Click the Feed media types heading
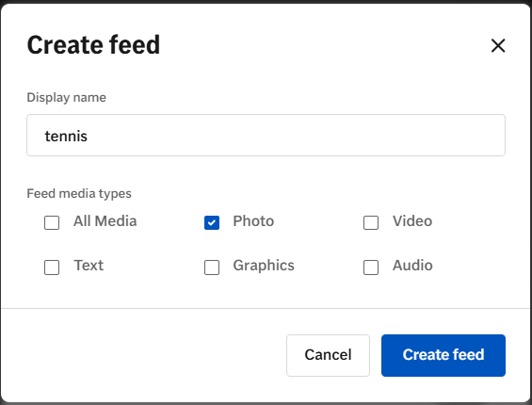532x405 pixels. [x=79, y=193]
